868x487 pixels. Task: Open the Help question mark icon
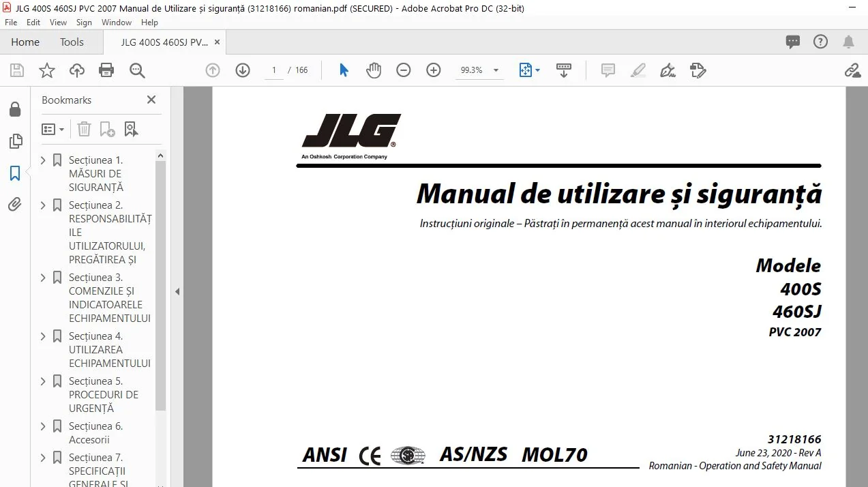pos(821,42)
